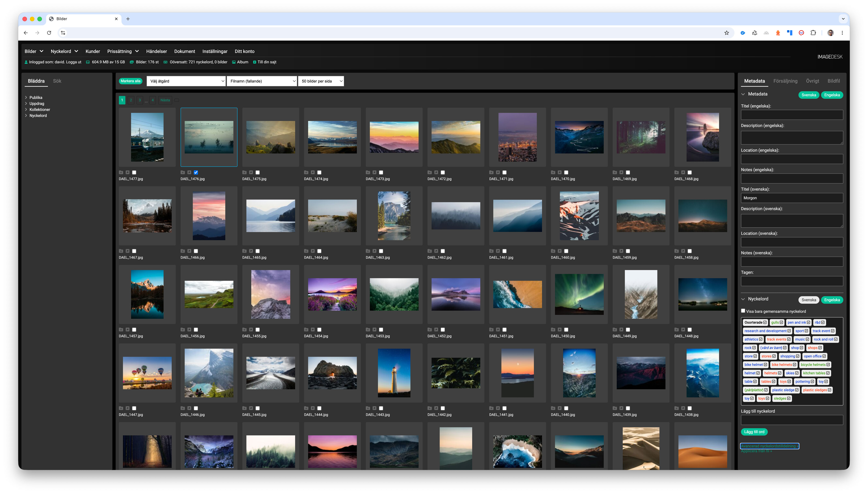Click the Lägg till nyckelord input field

pos(792,420)
